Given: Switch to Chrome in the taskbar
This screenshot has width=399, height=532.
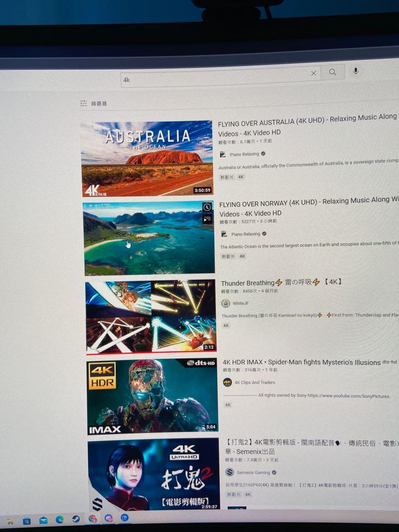Looking at the screenshot, I should (92, 519).
